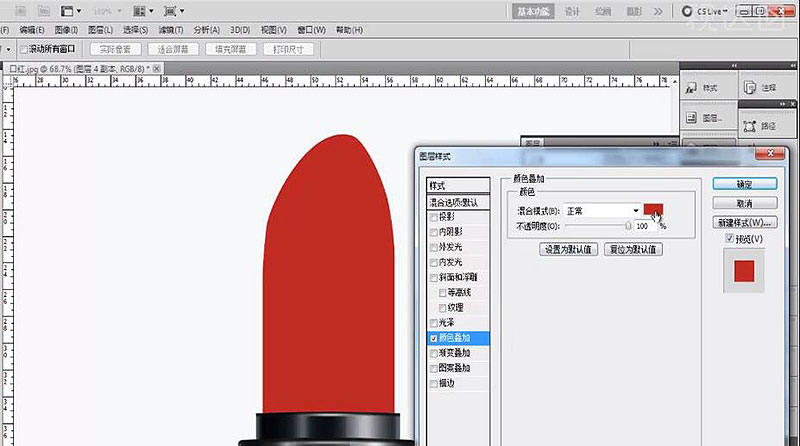Image resolution: width=800 pixels, height=446 pixels.
Task: Click Reset to Default (复位为默认值) button
Action: [633, 250]
